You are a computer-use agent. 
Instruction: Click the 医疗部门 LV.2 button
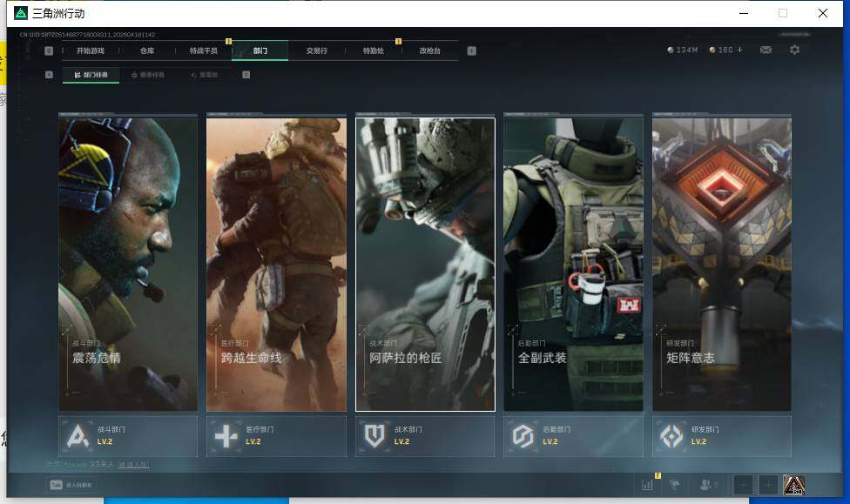tap(276, 436)
